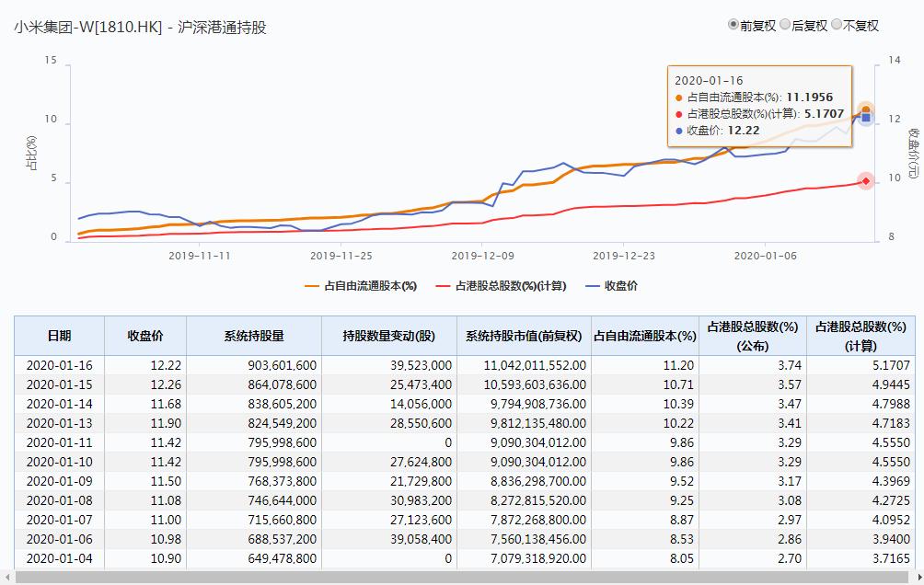924x585 pixels.
Task: Click the 2020-01-16 date cell
Action: [60, 365]
